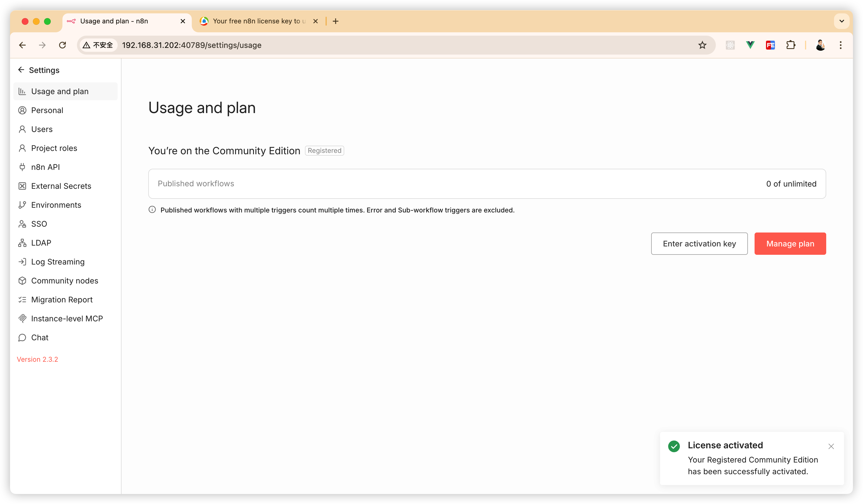Reload the page with refresh icon
Image resolution: width=863 pixels, height=504 pixels.
coord(62,45)
